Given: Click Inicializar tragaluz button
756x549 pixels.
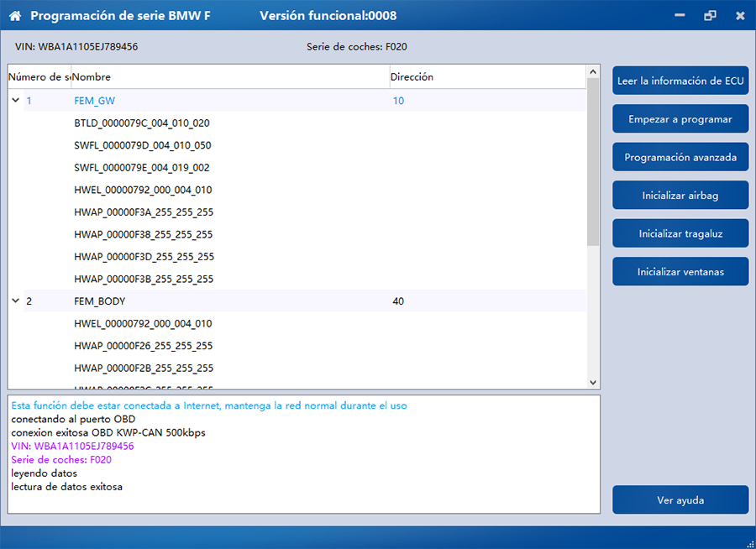Looking at the screenshot, I should 680,233.
